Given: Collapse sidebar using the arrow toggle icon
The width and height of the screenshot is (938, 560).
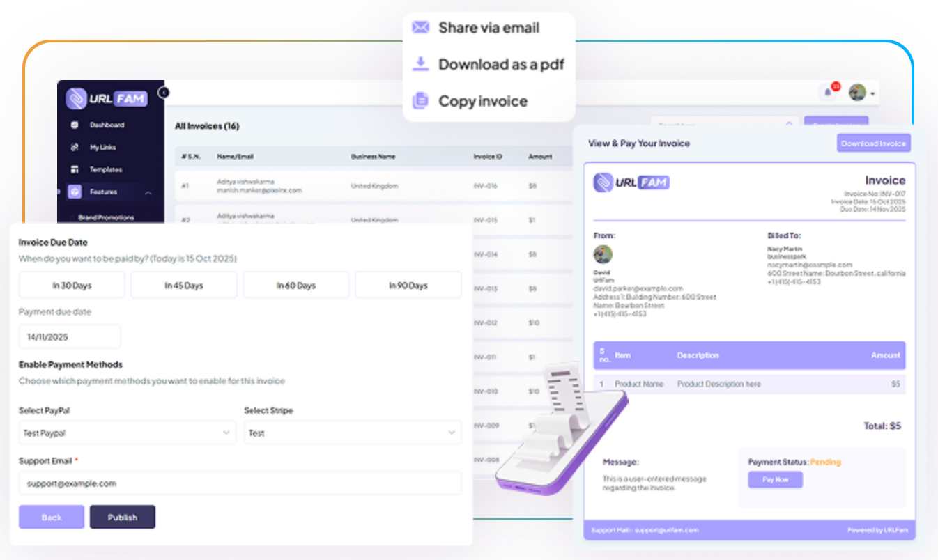Looking at the screenshot, I should click(164, 92).
